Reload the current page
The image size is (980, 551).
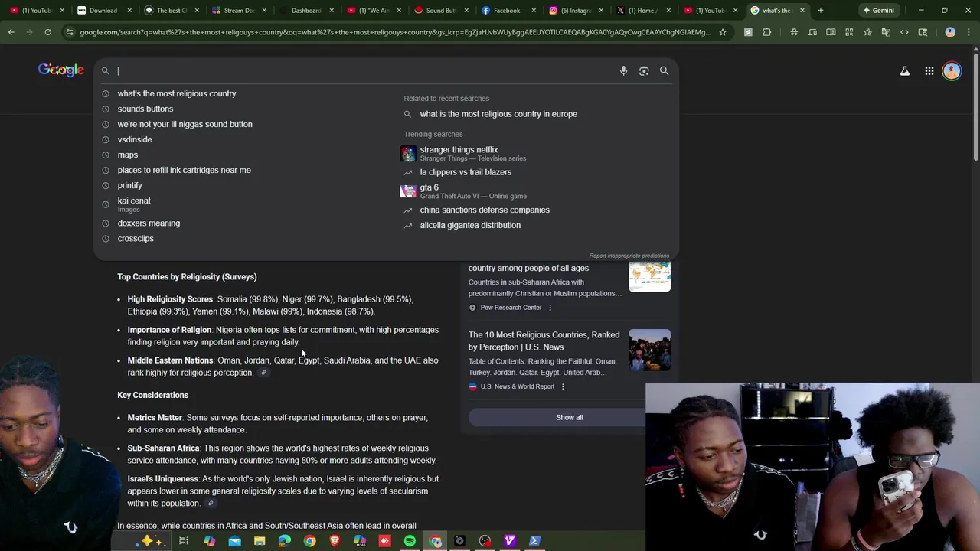(47, 32)
